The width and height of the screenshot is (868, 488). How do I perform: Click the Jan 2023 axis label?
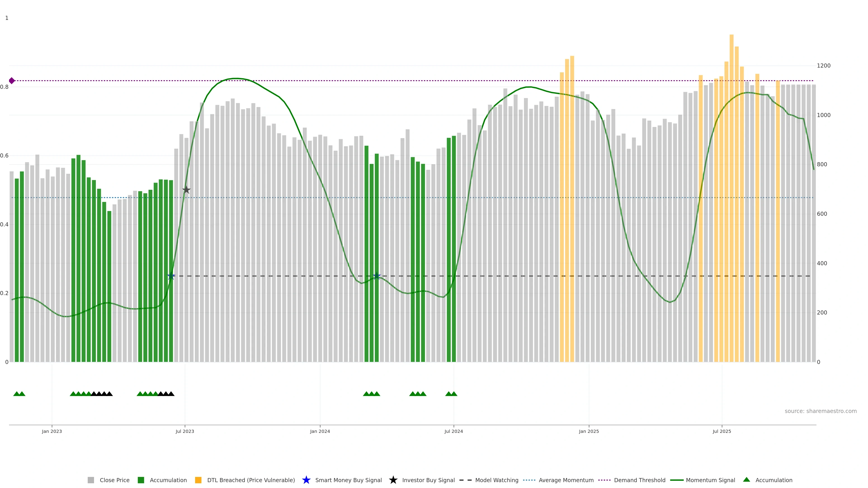click(x=52, y=431)
